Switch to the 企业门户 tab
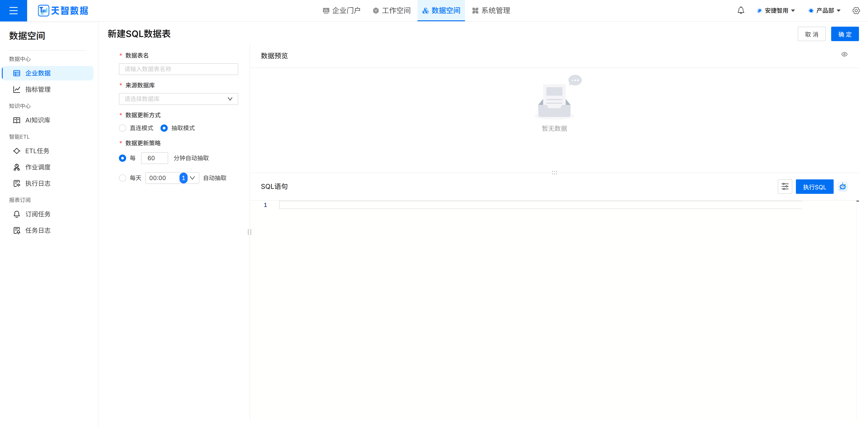Viewport: 868px width, 427px height. coord(342,11)
